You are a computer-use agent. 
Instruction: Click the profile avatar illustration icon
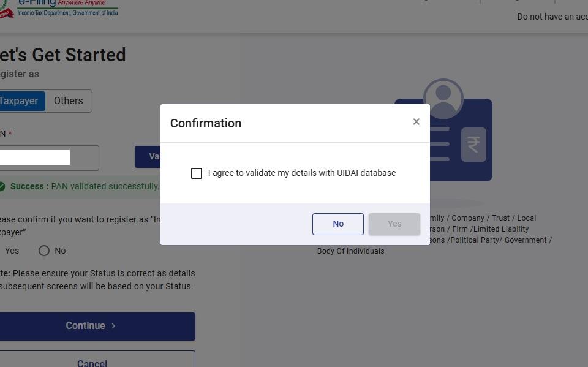point(443,98)
